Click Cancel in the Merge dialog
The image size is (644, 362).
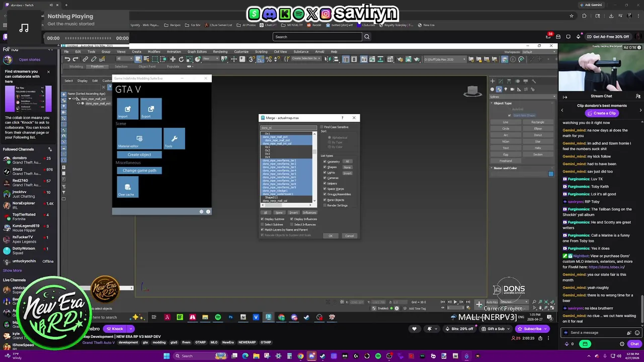[349, 236]
